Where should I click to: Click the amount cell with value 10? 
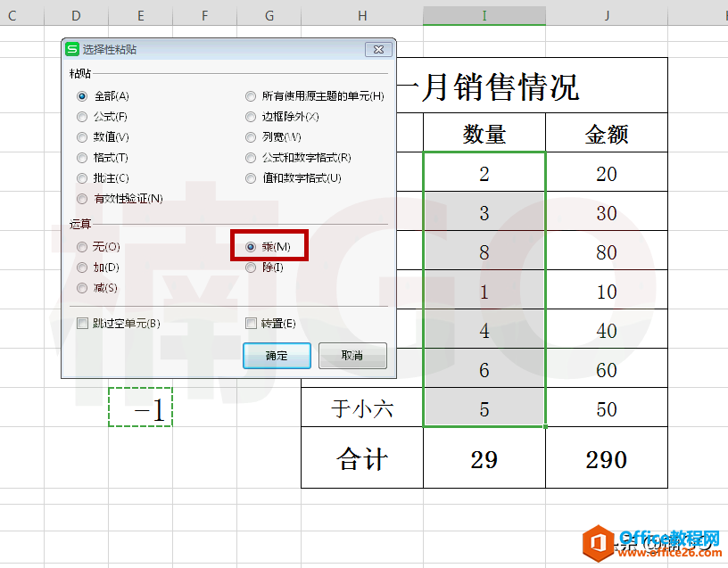[607, 290]
